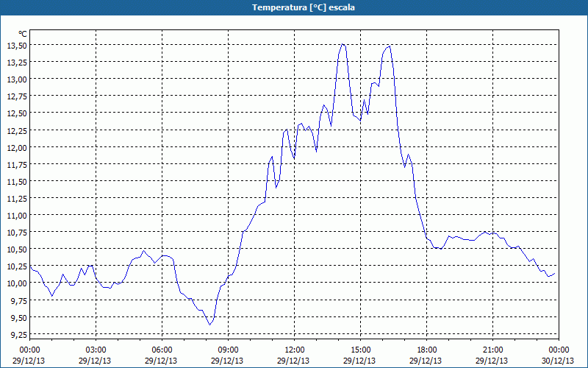Screen dimensions: 588x368
Task: Select the 12,00 y-axis value
Action: (17, 147)
